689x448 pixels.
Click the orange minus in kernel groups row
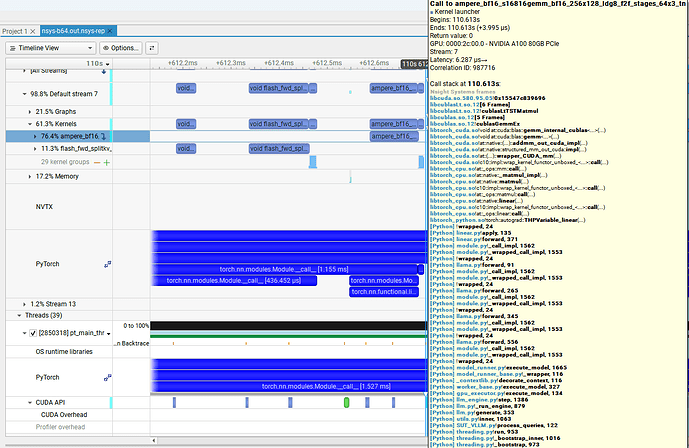click(97, 162)
